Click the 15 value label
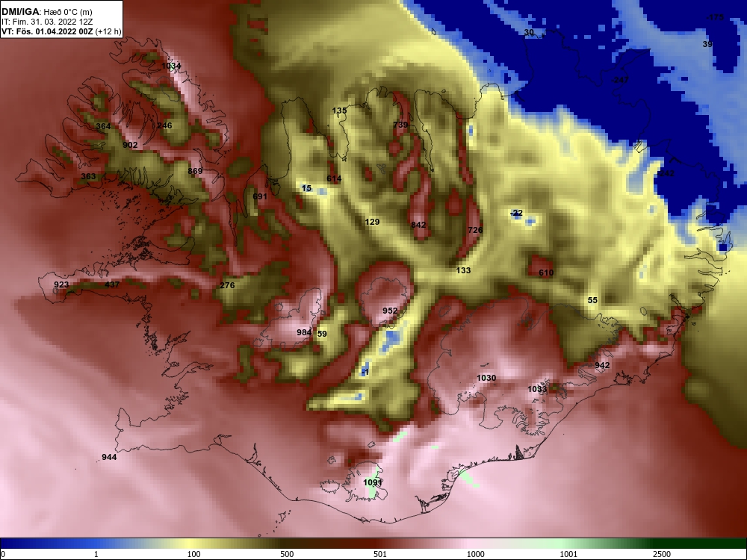This screenshot has width=747, height=560. click(306, 188)
